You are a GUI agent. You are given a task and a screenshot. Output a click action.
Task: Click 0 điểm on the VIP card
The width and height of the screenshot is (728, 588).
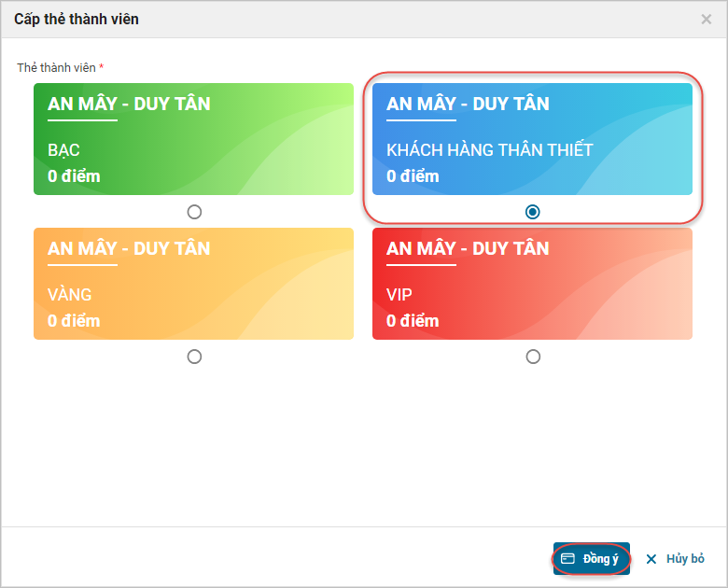click(x=413, y=321)
